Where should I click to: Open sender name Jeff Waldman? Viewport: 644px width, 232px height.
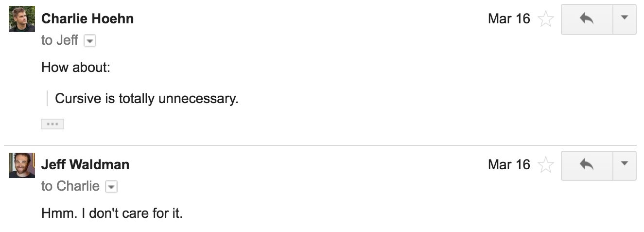pos(85,165)
